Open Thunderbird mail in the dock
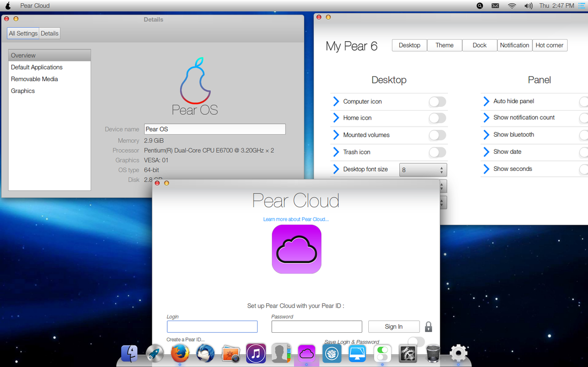Viewport: 588px width, 367px height. [205, 354]
